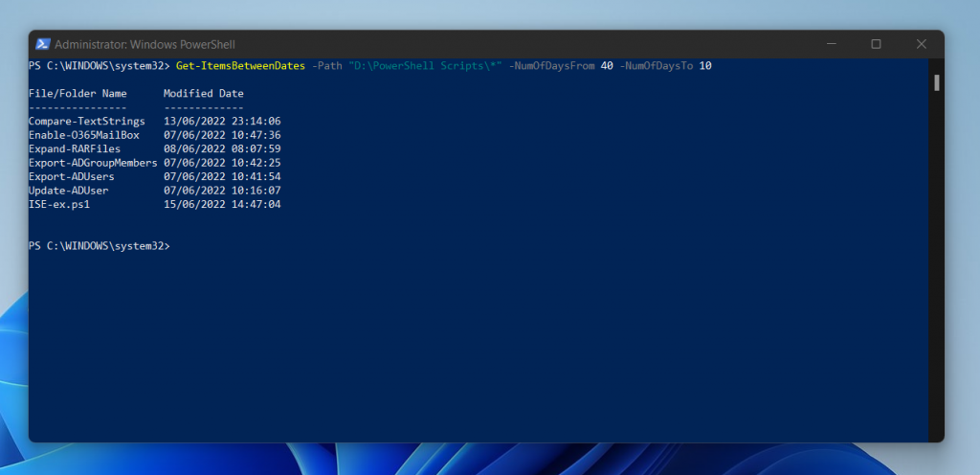Click the Get-ItemsBetweenDates command text
980x475 pixels.
(x=240, y=66)
